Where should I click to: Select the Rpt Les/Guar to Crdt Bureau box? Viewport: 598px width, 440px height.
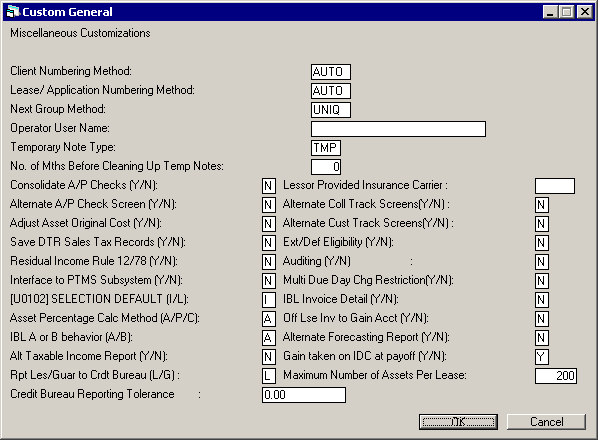268,376
